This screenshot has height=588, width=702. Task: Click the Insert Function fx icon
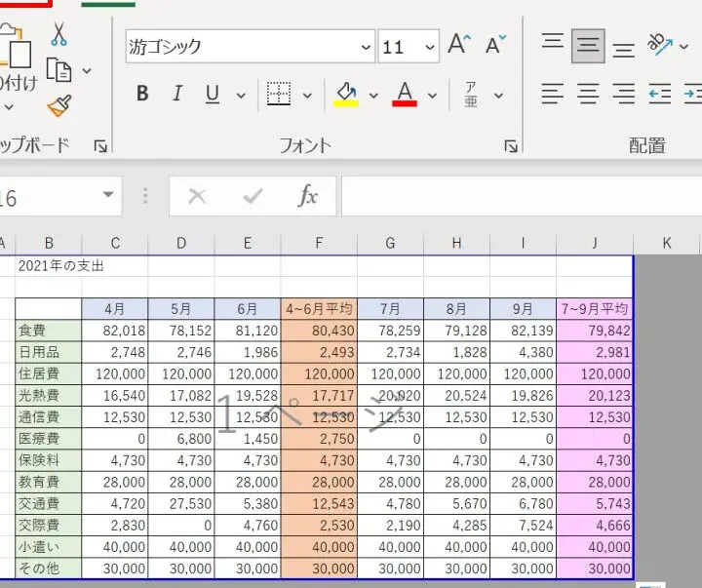pyautogui.click(x=307, y=196)
